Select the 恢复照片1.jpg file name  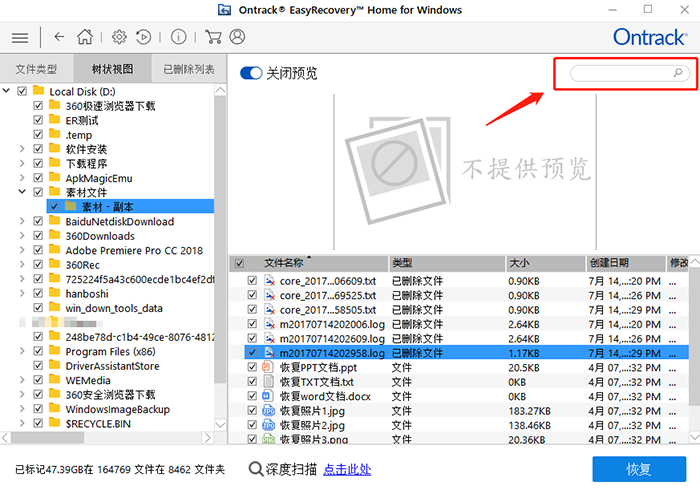tap(312, 411)
